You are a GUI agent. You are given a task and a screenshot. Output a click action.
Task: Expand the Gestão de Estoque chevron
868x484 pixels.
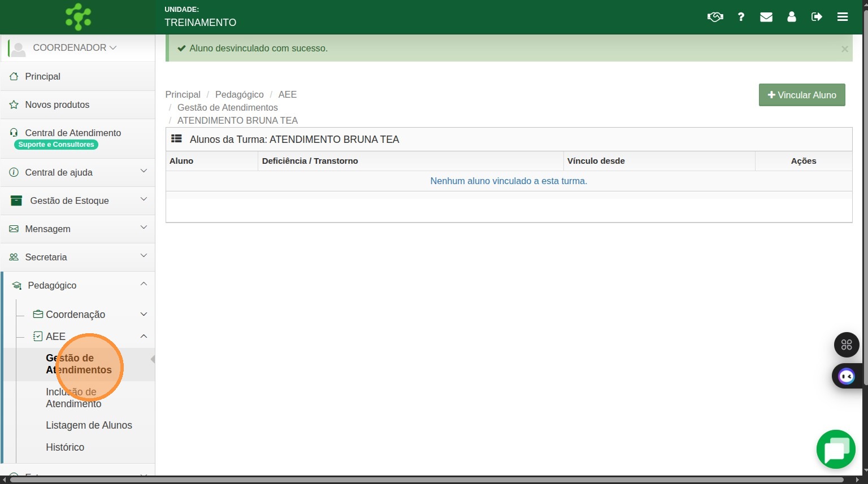pyautogui.click(x=144, y=199)
